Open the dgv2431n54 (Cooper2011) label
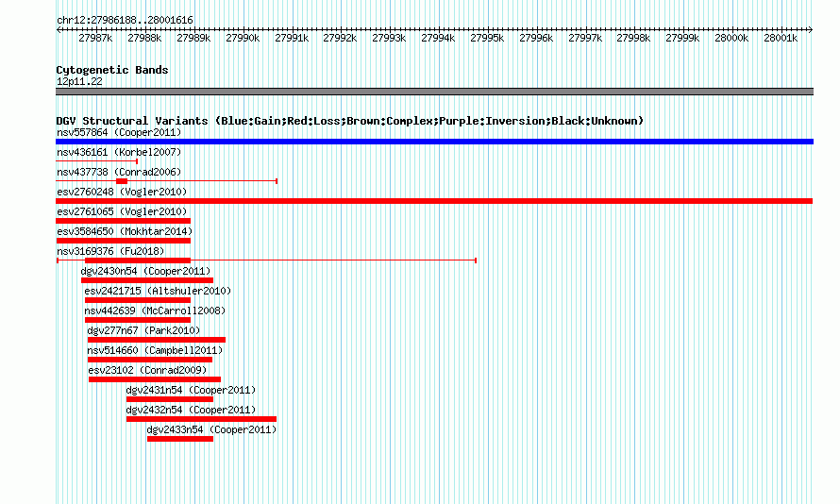Image resolution: width=840 pixels, height=504 pixels. pyautogui.click(x=191, y=390)
